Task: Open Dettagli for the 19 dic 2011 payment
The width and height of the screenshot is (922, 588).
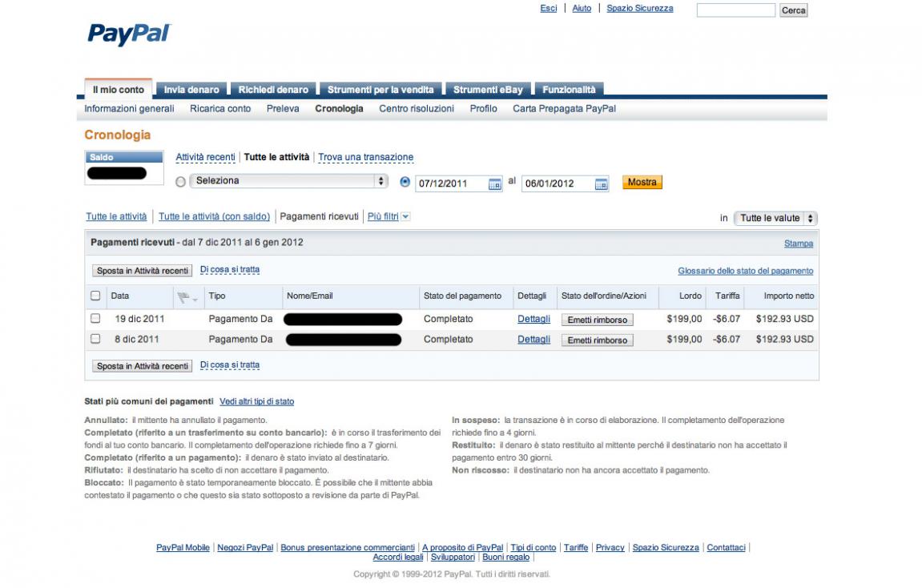Action: (534, 319)
